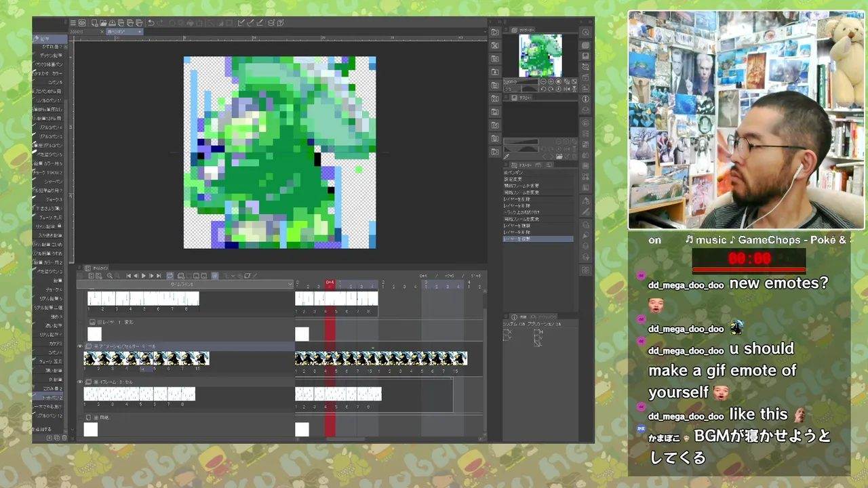
Task: Click the Navigator zoom value field 200.0
Action: click(521, 82)
